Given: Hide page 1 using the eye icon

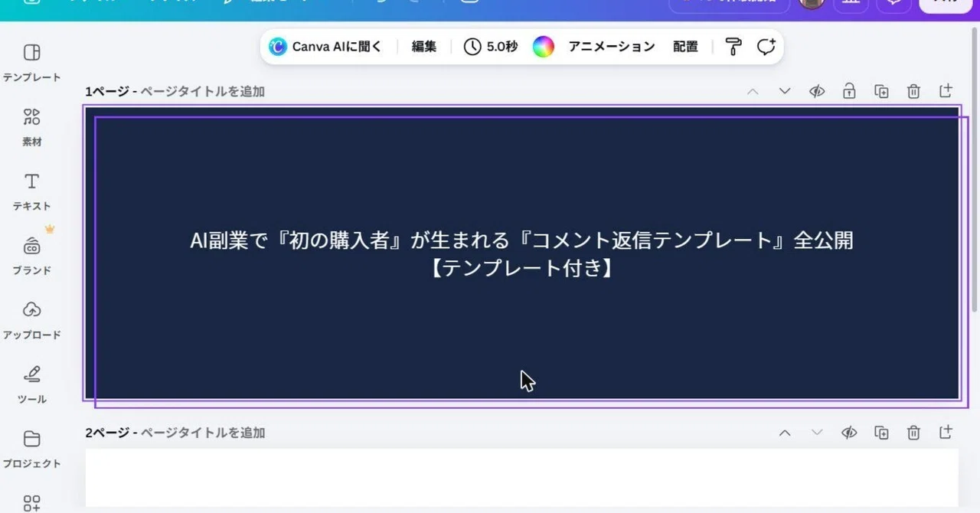Looking at the screenshot, I should click(x=817, y=91).
